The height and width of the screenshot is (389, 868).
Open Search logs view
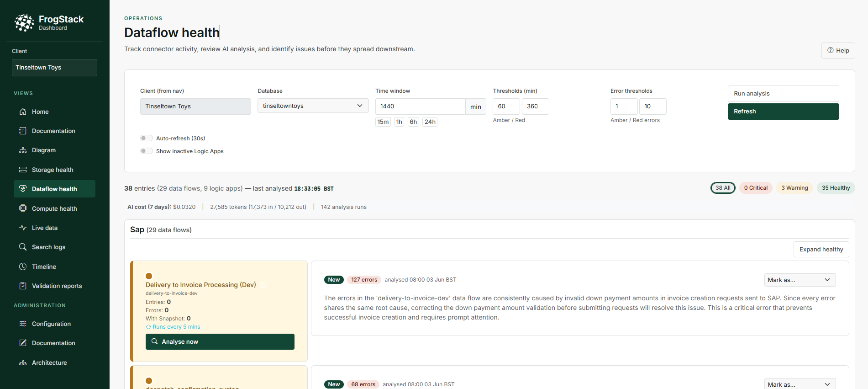[x=54, y=247]
